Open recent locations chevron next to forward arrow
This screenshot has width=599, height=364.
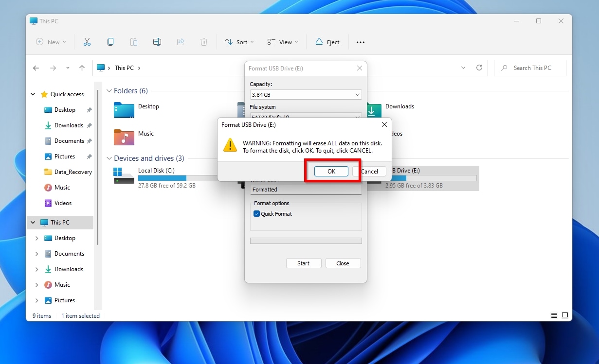point(68,68)
